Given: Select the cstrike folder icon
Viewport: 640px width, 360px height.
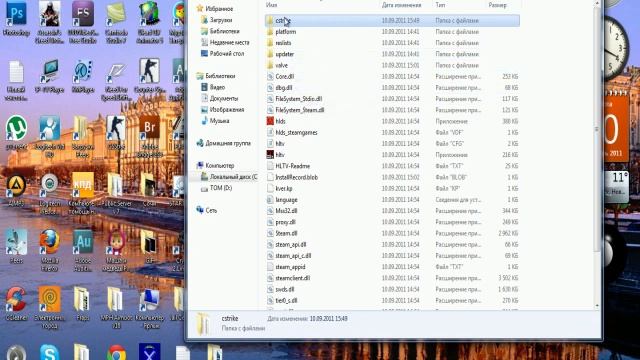Looking at the screenshot, I should (x=269, y=20).
